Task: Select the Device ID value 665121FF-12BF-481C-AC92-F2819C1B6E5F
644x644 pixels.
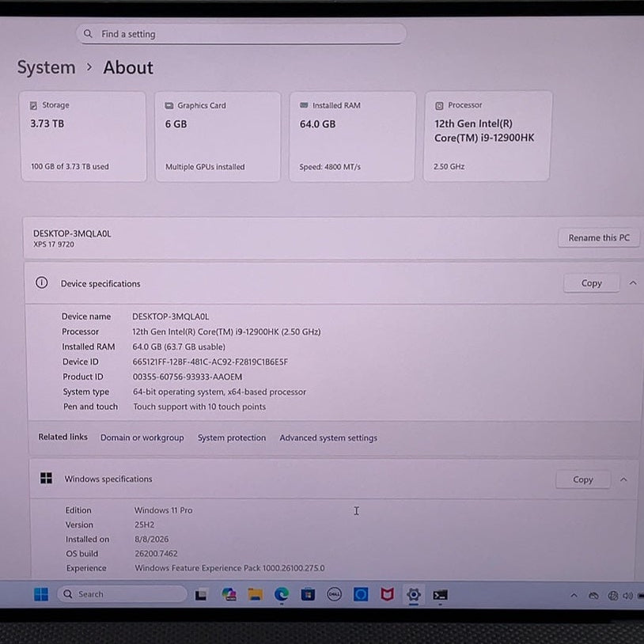Action: click(210, 362)
